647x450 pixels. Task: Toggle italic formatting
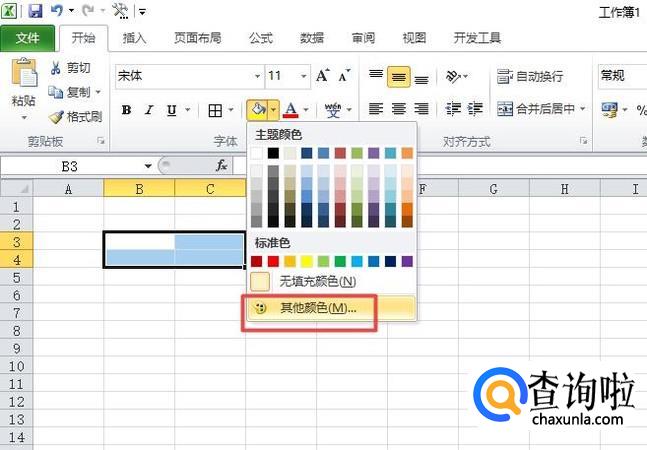(149, 110)
